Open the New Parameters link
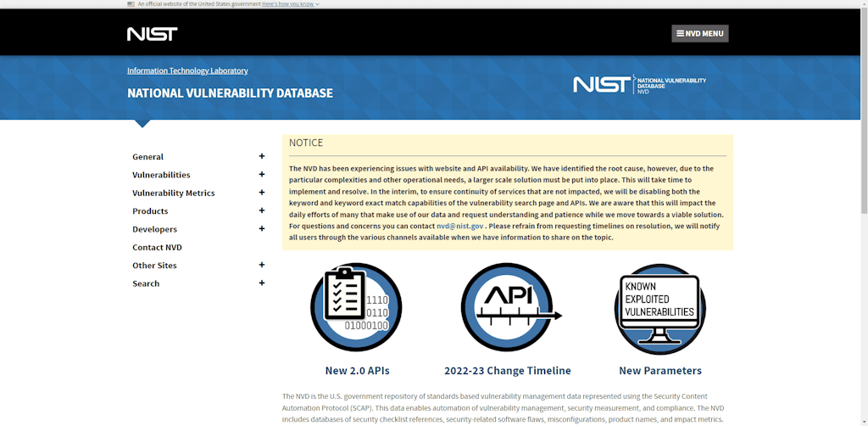This screenshot has height=426, width=868. click(659, 371)
